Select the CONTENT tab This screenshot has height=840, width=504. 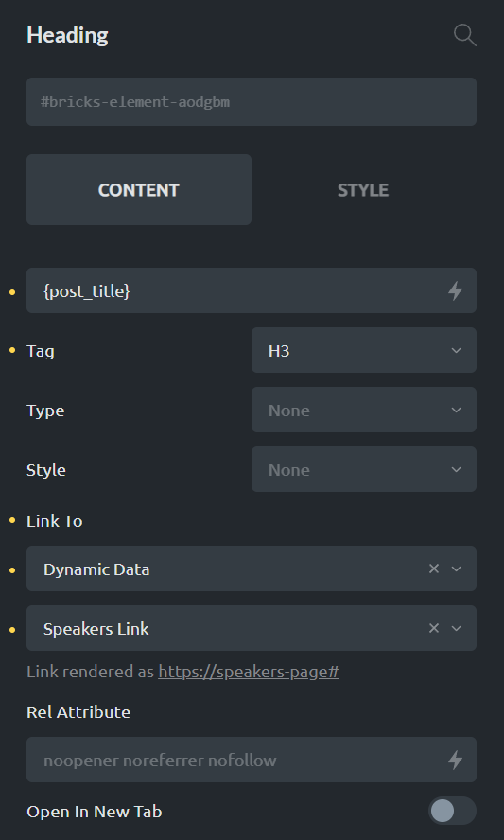[x=139, y=189]
